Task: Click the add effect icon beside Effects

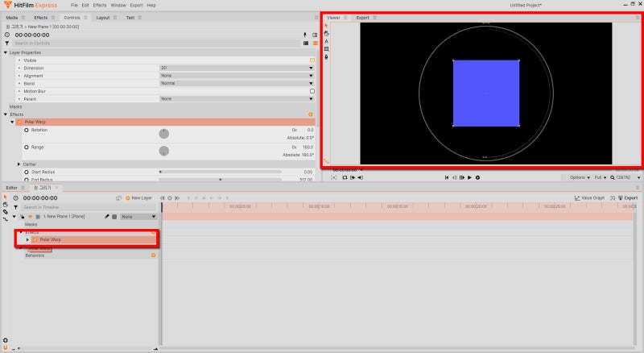Action: click(x=311, y=114)
